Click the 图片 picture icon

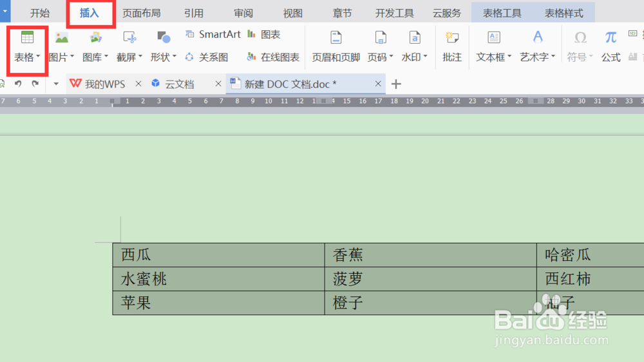click(x=62, y=38)
